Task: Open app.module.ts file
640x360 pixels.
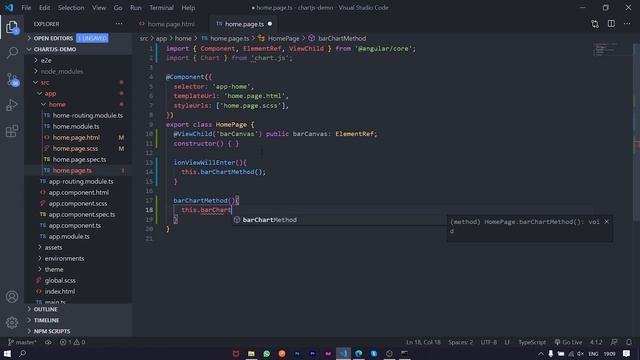Action: (x=69, y=237)
